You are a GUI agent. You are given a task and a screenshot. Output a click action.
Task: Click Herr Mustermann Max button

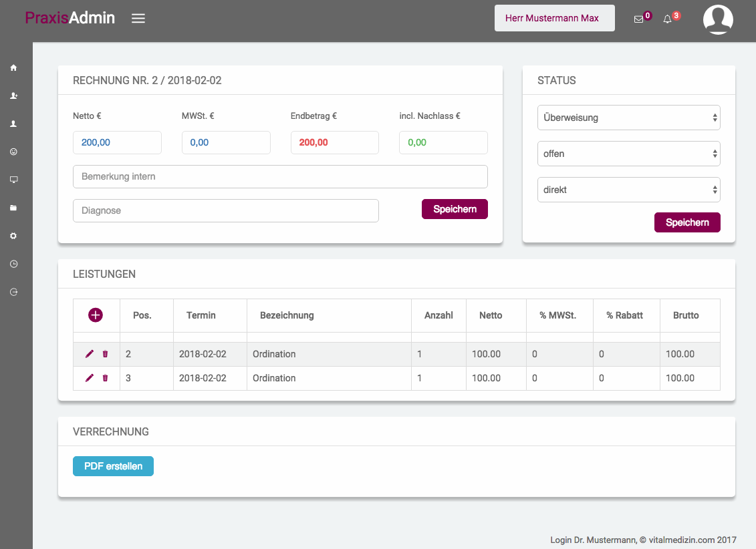tap(554, 18)
